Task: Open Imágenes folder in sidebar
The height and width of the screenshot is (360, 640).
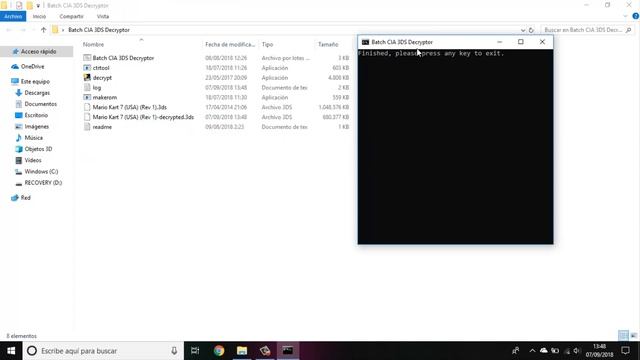Action: (x=36, y=127)
